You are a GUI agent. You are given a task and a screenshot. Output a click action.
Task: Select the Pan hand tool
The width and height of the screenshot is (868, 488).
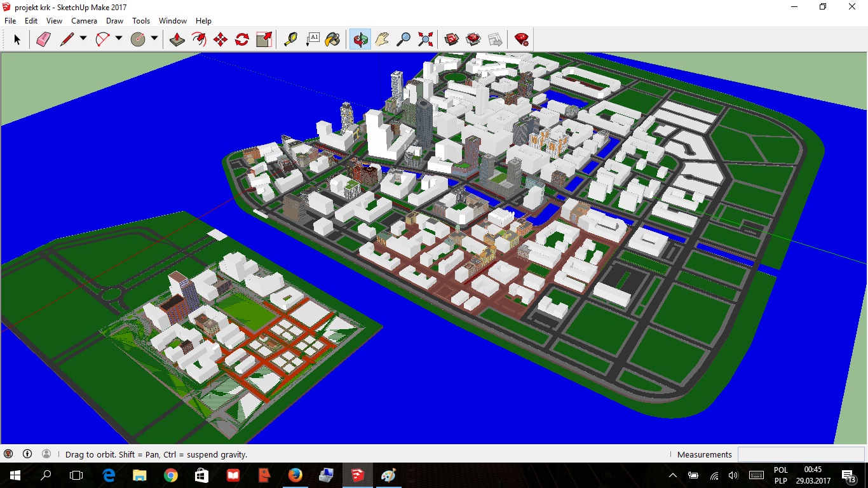coord(382,40)
